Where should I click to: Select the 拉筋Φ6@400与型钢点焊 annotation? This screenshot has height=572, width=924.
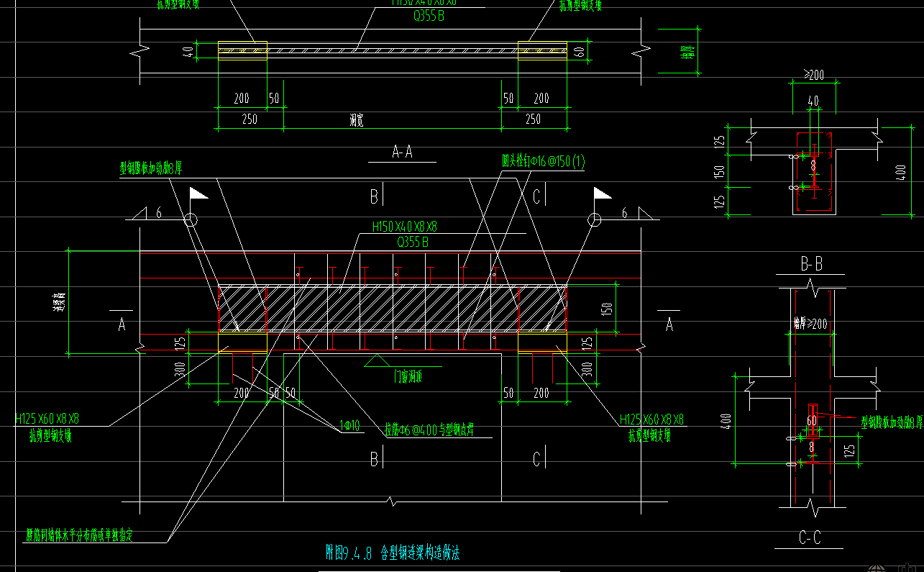point(429,430)
